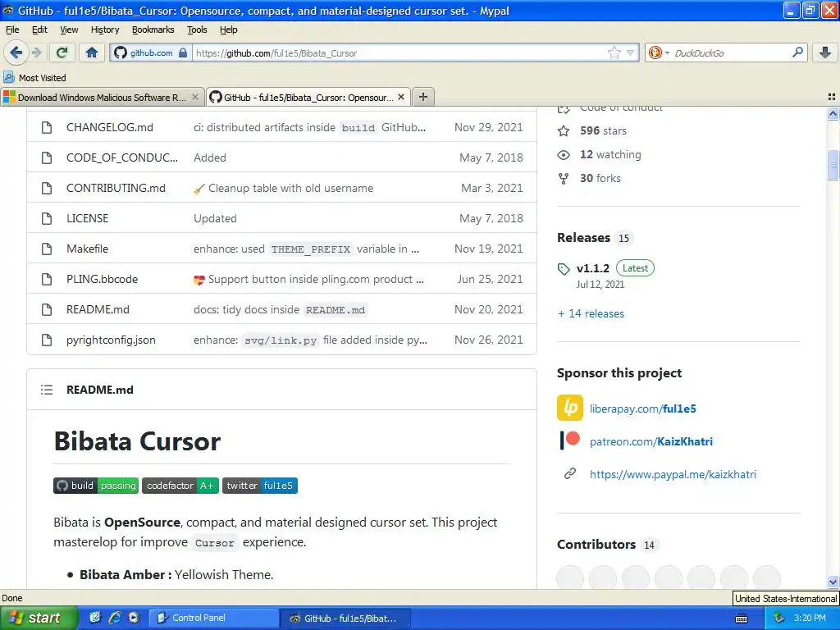Open the Tools menu
Image resolution: width=840 pixels, height=630 pixels.
pos(197,30)
